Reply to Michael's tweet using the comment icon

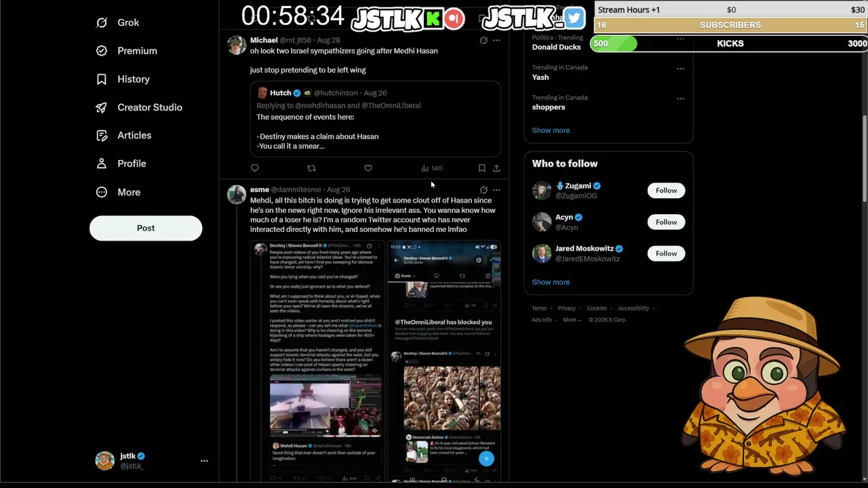(255, 168)
